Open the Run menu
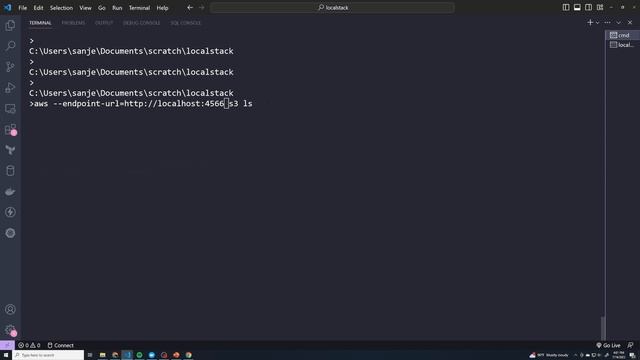 pos(117,8)
